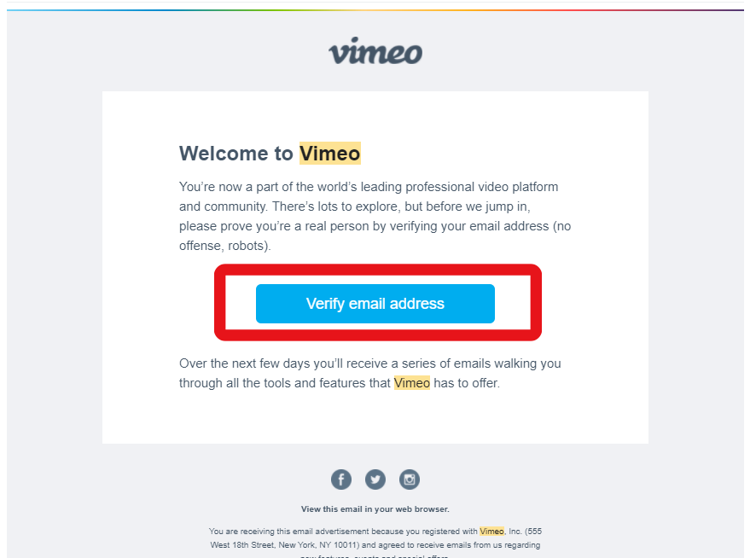756x558 pixels.
Task: Click highlighted Vimeo in footer disclaimer
Action: coord(491,531)
